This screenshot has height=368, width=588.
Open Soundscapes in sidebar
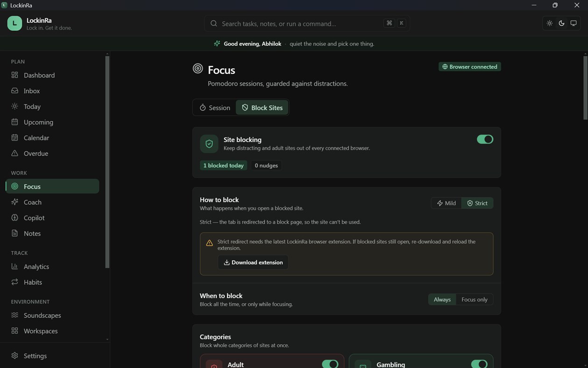(52, 315)
